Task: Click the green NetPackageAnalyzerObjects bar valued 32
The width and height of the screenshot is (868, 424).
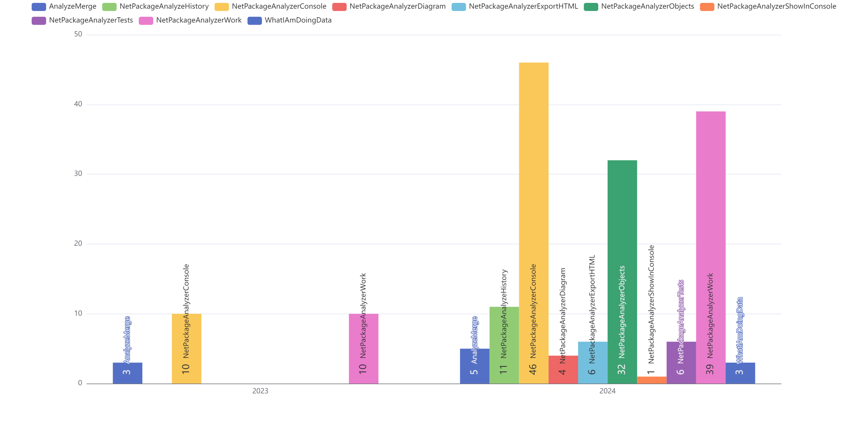Action: (x=622, y=219)
